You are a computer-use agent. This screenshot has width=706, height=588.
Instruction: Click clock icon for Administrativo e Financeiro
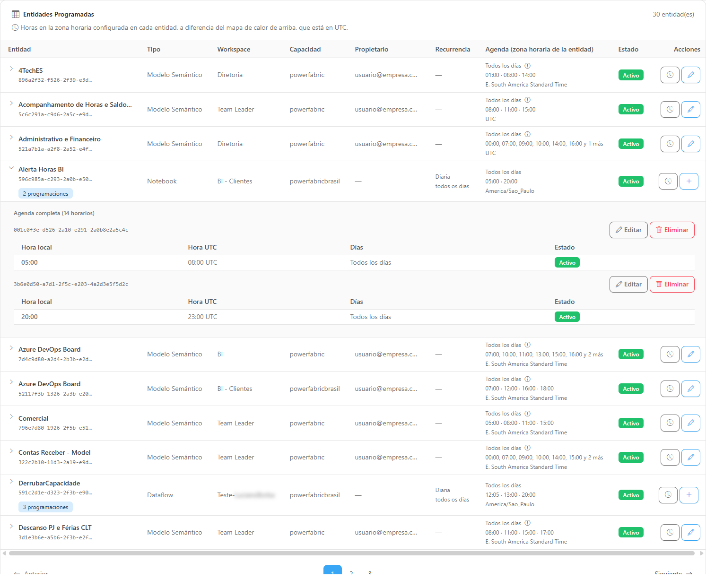(670, 144)
